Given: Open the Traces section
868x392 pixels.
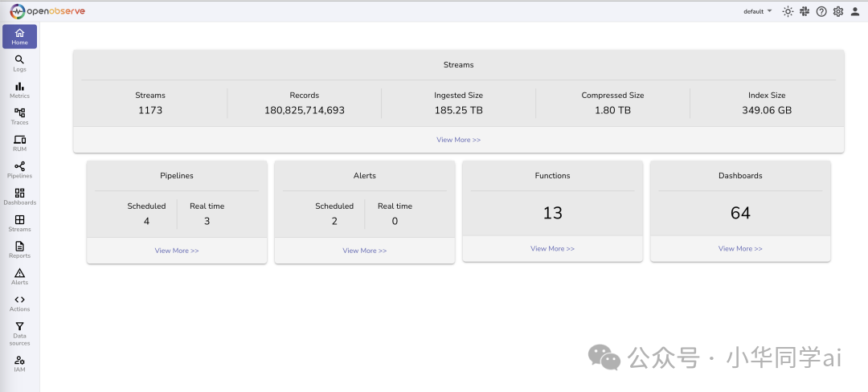Looking at the screenshot, I should 19,116.
